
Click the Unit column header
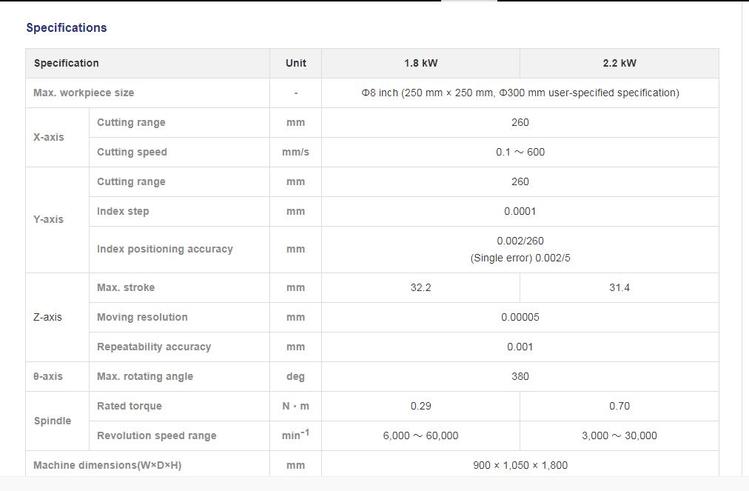coord(296,63)
